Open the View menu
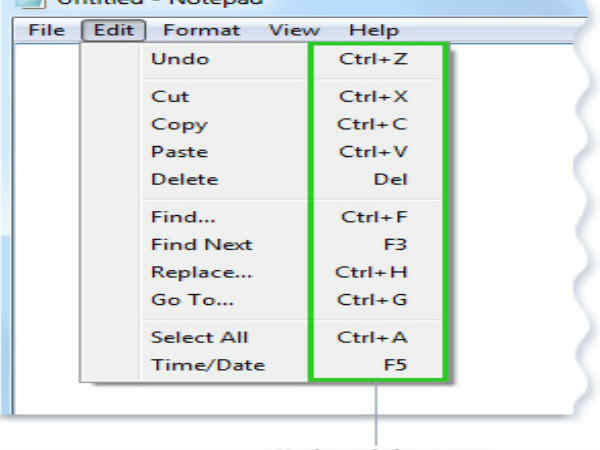Image resolution: width=600 pixels, height=450 pixels. click(x=294, y=30)
